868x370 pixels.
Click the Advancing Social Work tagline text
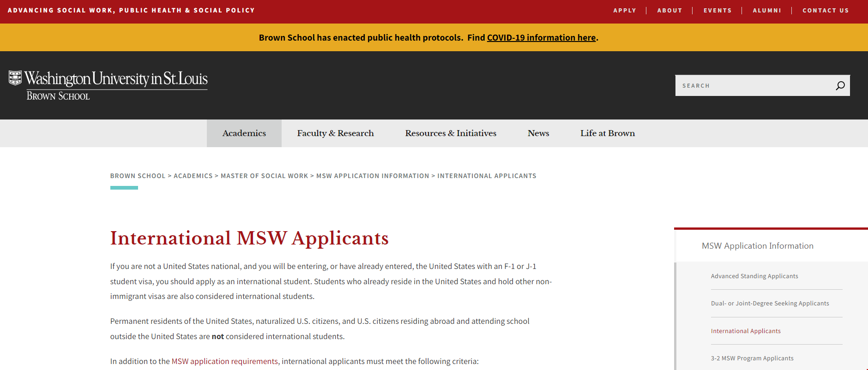[x=131, y=11]
